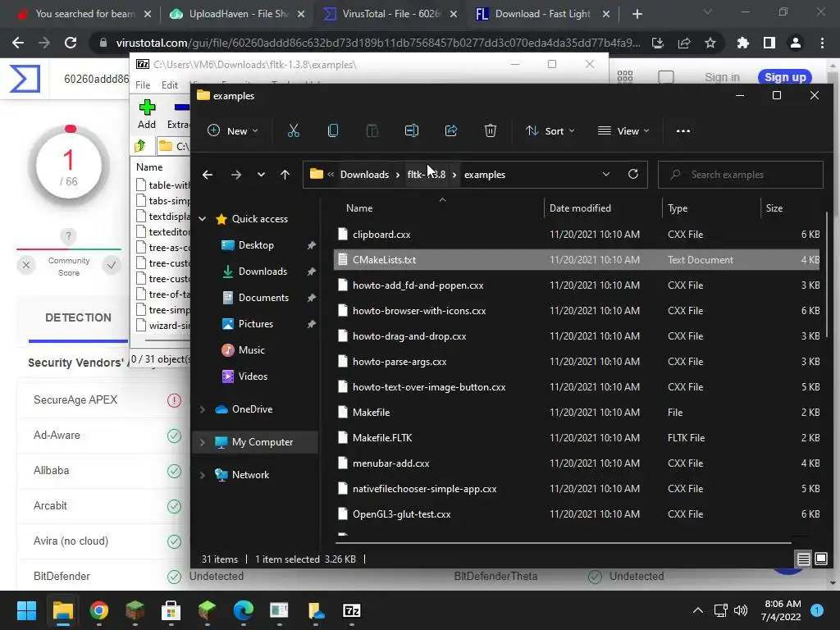Click the Cut scissors icon in Explorer toolbar
Image resolution: width=840 pixels, height=630 pixels.
pyautogui.click(x=293, y=130)
